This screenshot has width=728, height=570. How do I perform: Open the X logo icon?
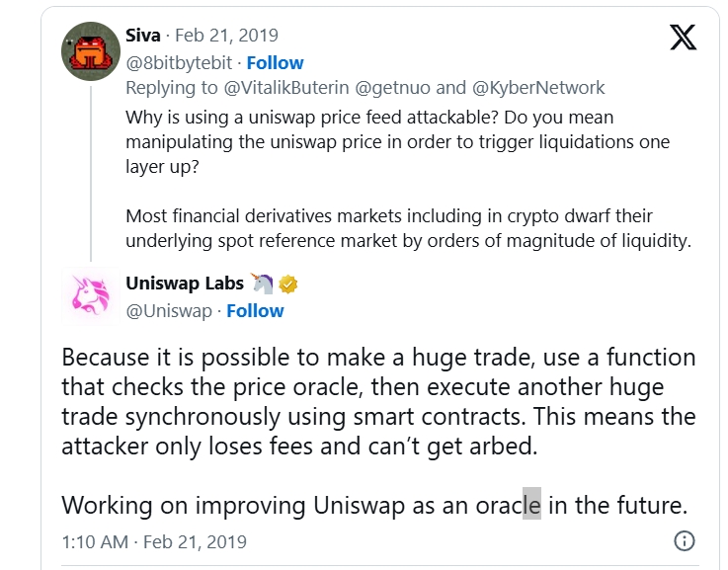(683, 38)
